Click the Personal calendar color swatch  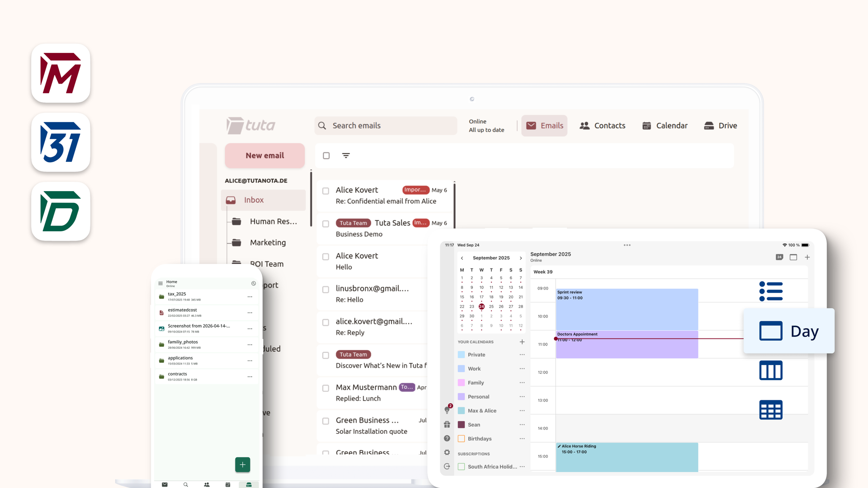461,397
